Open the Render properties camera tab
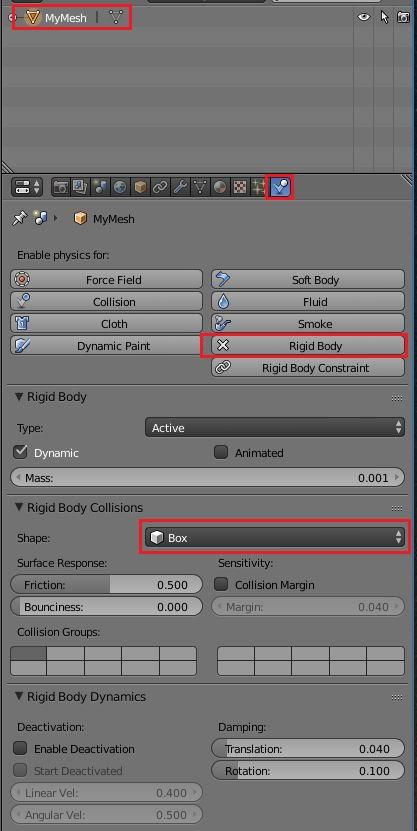The height and width of the screenshot is (831, 417). coord(61,187)
